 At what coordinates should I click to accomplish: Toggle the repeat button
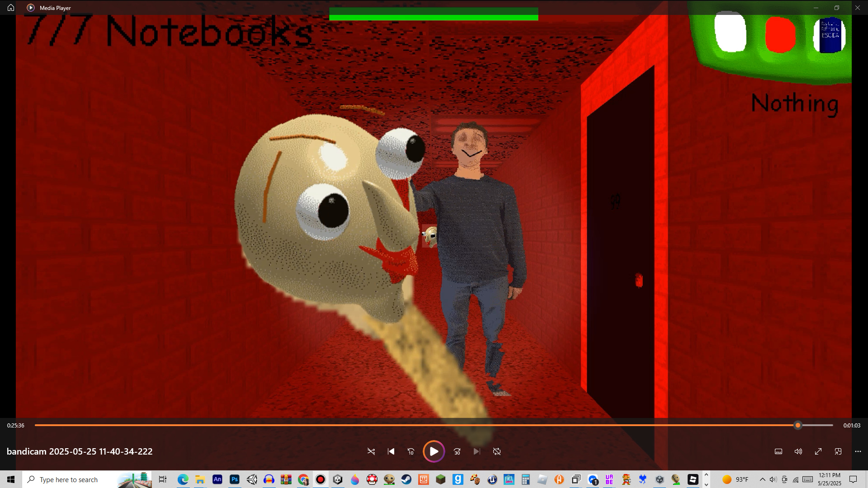click(497, 451)
